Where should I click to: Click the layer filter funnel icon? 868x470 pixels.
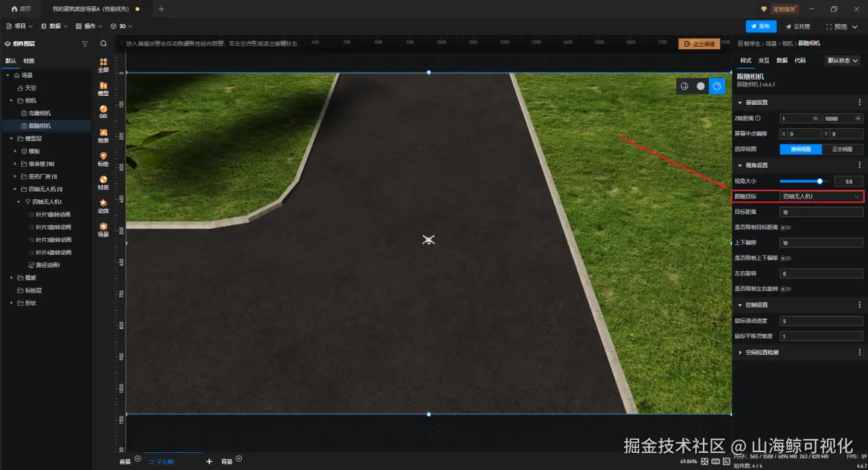click(85, 43)
